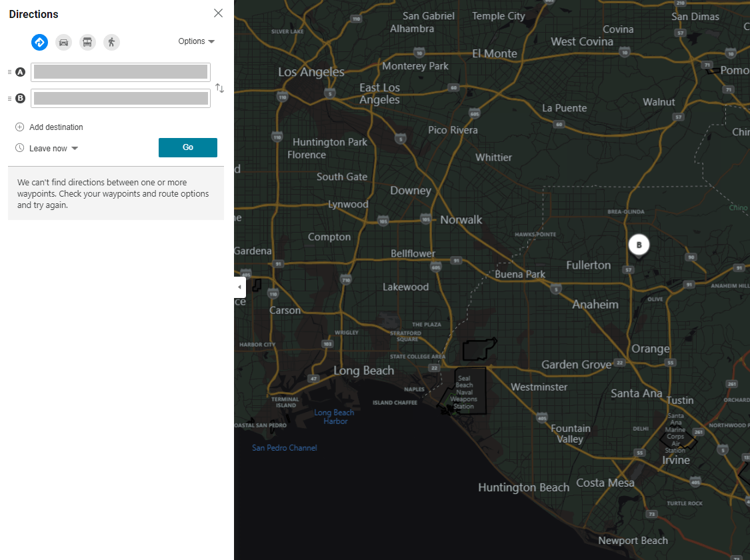Click the Add destination link
The width and height of the screenshot is (750, 560).
point(56,127)
